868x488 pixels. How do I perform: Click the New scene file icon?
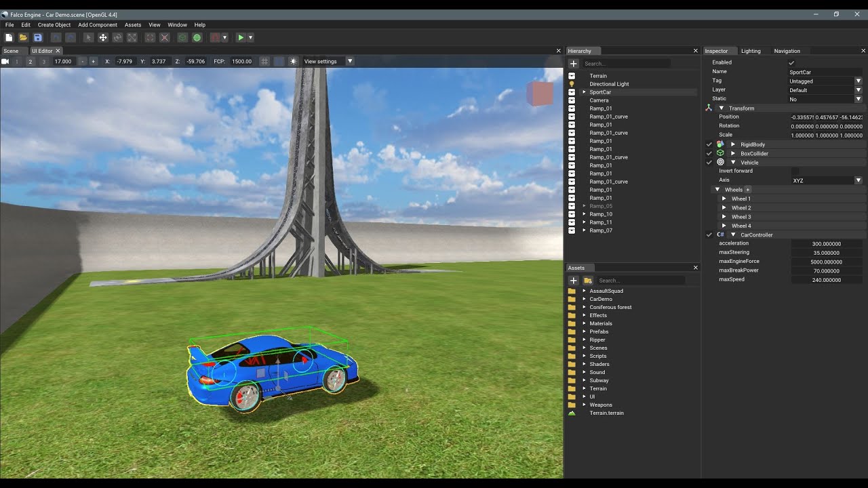point(9,38)
